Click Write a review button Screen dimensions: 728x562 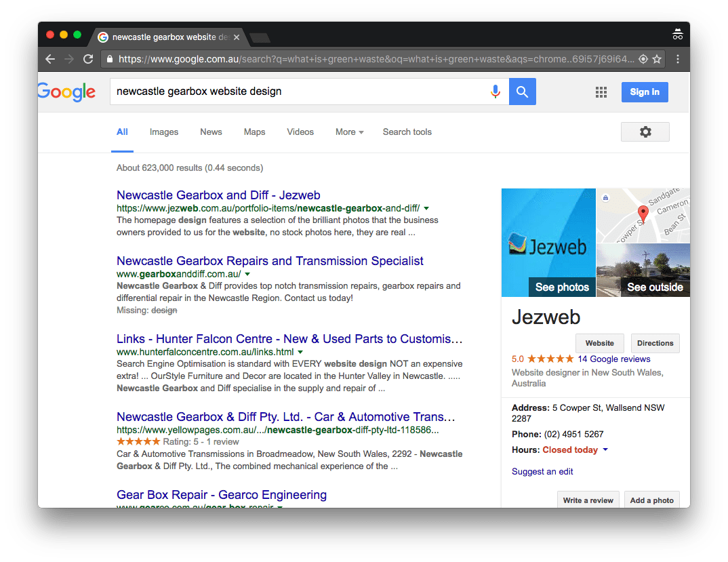click(x=588, y=500)
